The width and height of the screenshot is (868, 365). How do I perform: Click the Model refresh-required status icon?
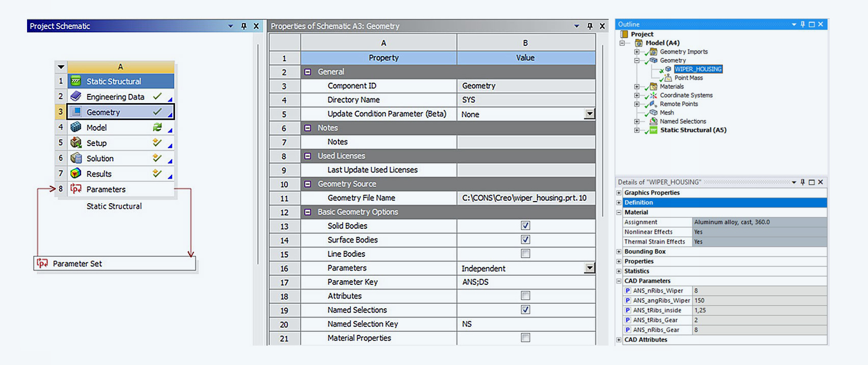pyautogui.click(x=157, y=127)
